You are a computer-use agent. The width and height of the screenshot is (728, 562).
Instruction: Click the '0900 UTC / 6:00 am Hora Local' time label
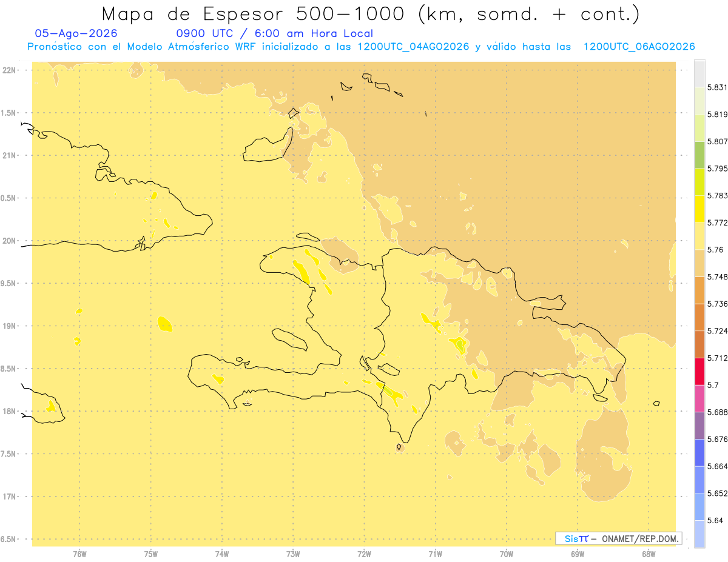pyautogui.click(x=274, y=34)
